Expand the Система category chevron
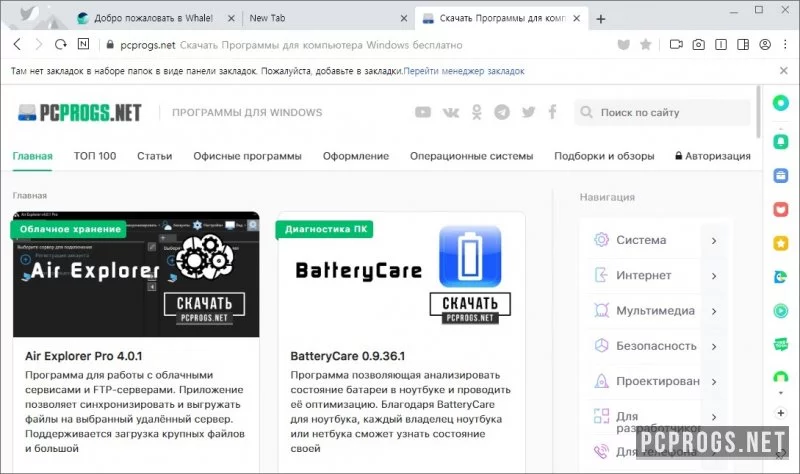The width and height of the screenshot is (800, 474). [x=714, y=240]
